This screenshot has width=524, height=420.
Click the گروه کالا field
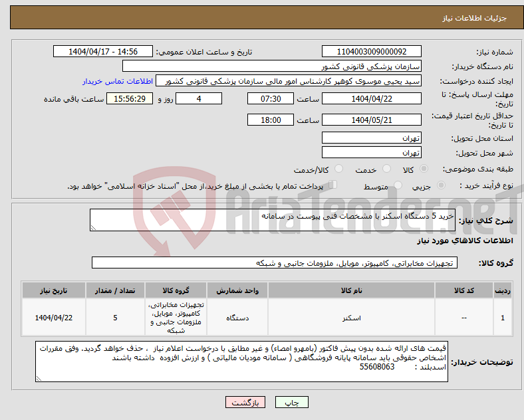click(275, 262)
